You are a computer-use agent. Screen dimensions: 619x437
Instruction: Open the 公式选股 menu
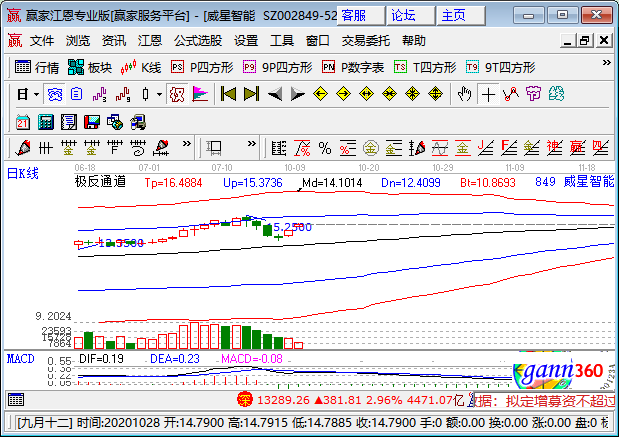pos(198,41)
